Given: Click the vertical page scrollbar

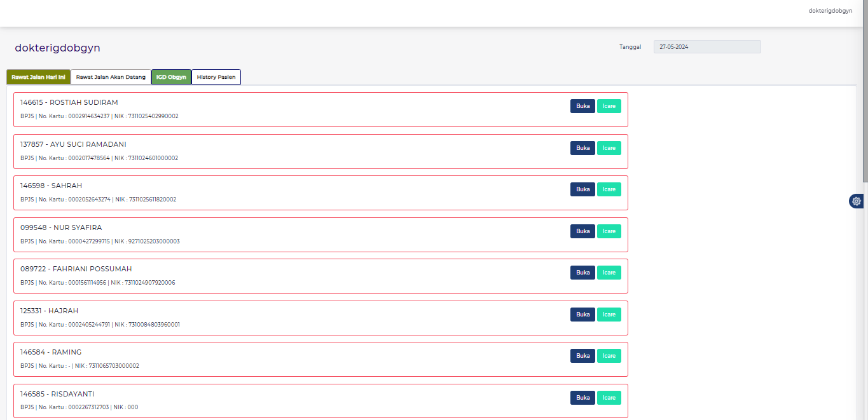Looking at the screenshot, I should pyautogui.click(x=865, y=95).
